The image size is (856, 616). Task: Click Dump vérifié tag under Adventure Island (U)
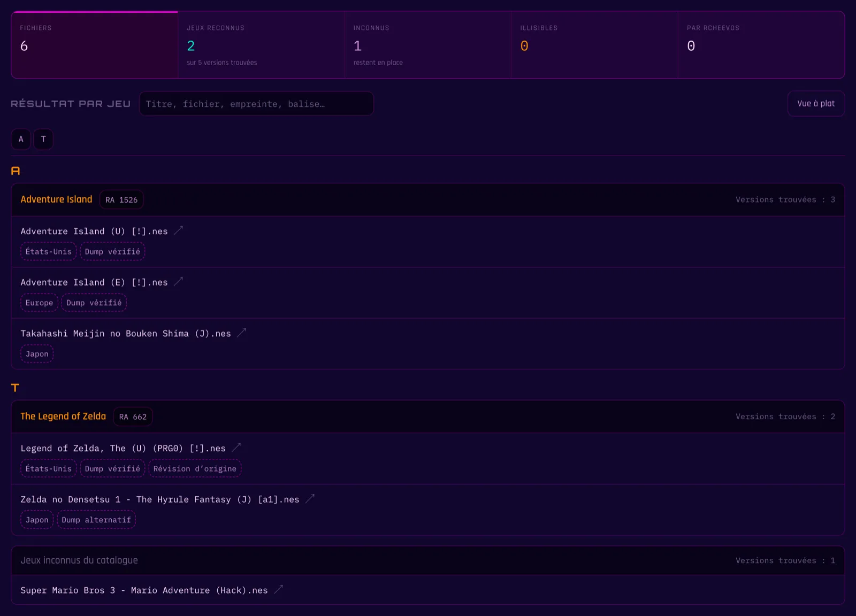[112, 251]
